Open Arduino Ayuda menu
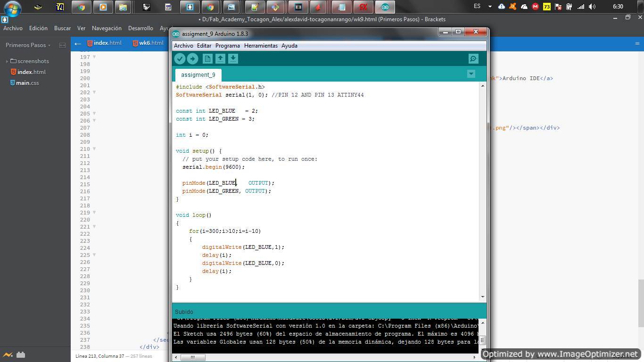644x362 pixels. coord(289,46)
